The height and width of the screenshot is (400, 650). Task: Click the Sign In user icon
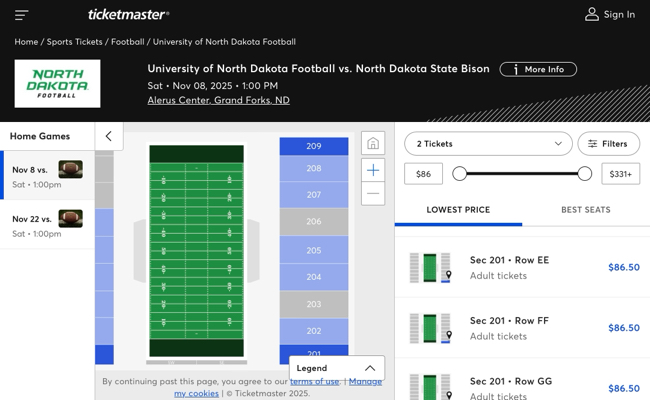[x=592, y=14]
